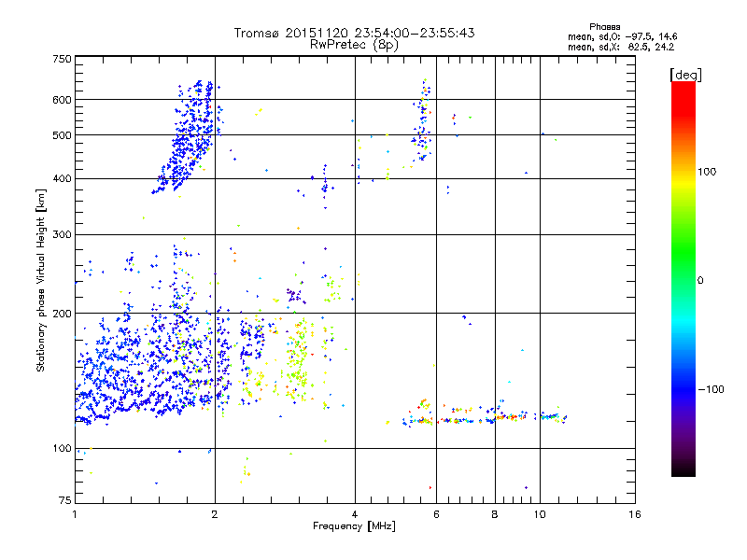
Task: Click the '[deg]' colorbar unit label
Action: click(x=685, y=75)
